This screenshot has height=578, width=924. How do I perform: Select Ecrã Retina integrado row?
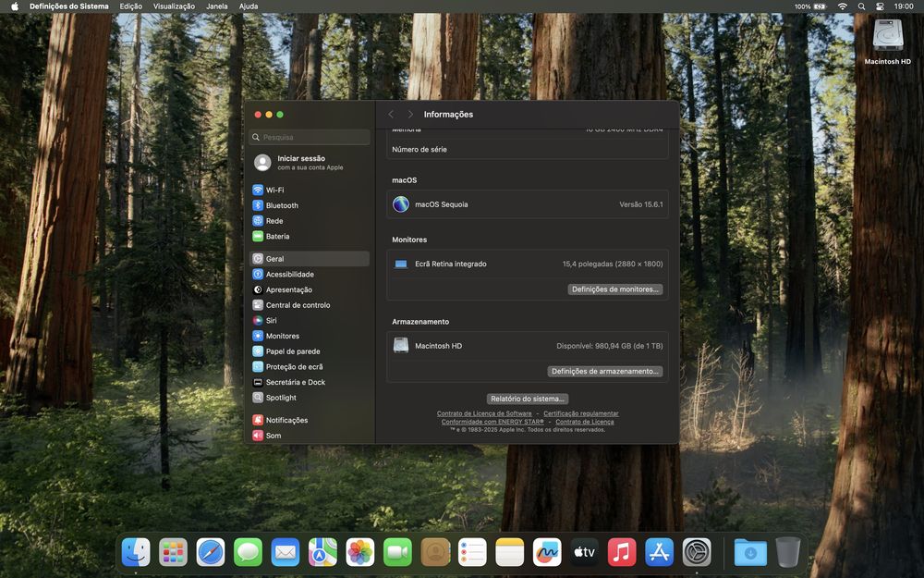click(x=528, y=264)
